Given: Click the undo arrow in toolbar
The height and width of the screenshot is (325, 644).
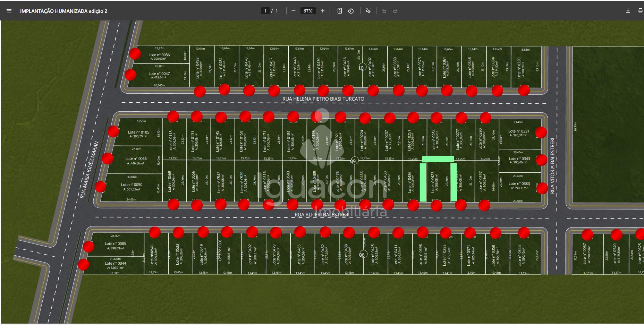Looking at the screenshot, I should 384,11.
